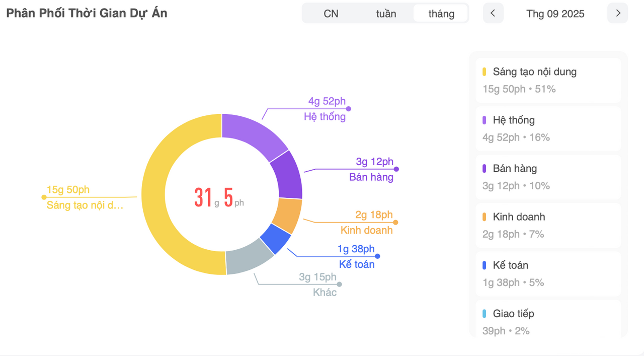Select the Hệ thống legend card
The width and height of the screenshot is (644, 356).
click(548, 128)
